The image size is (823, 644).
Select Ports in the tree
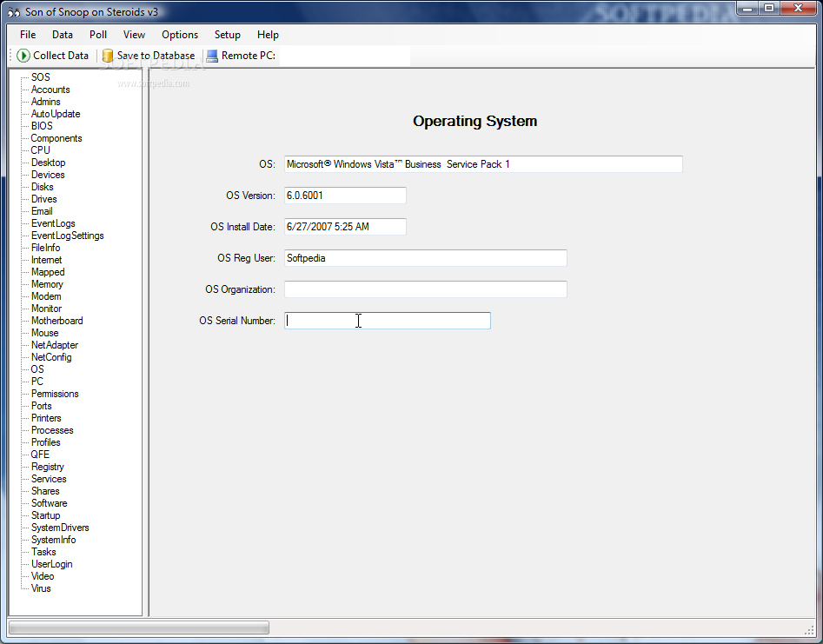point(42,406)
